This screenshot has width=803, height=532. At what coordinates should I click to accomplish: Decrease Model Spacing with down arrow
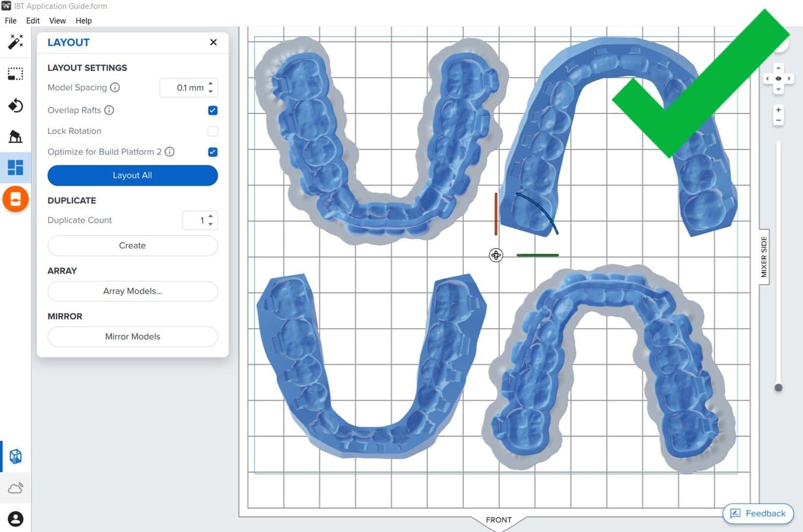211,91
